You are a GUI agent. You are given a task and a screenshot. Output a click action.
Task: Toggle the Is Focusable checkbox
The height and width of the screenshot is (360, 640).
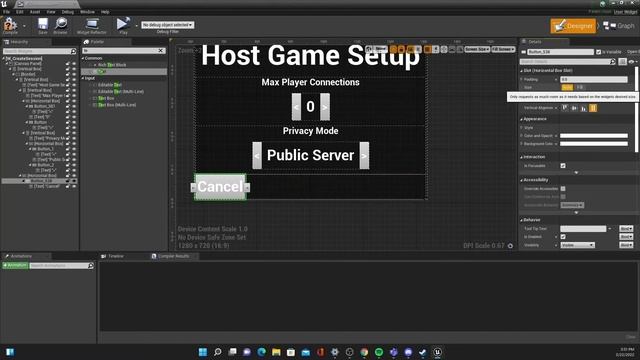[x=563, y=166]
